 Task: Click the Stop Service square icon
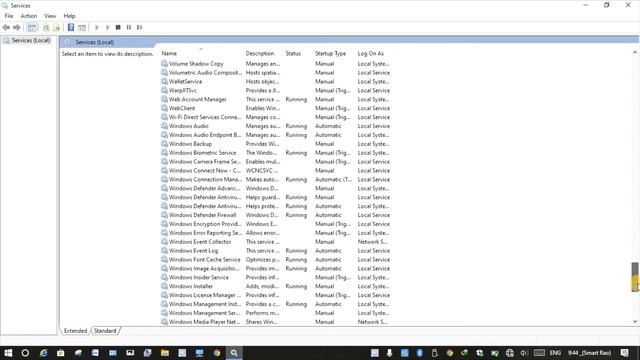click(118, 27)
